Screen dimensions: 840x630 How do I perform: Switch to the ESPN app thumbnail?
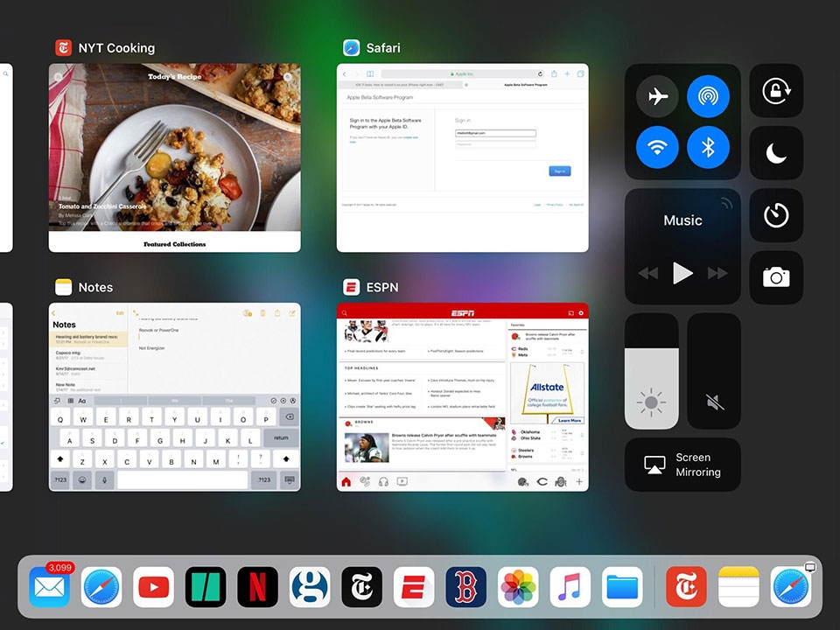[x=462, y=397]
